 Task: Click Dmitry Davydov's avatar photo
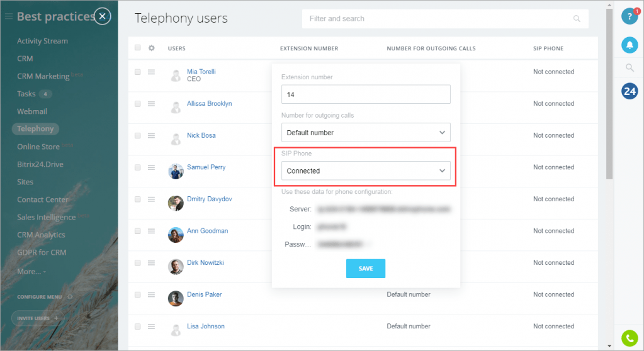[x=176, y=203]
